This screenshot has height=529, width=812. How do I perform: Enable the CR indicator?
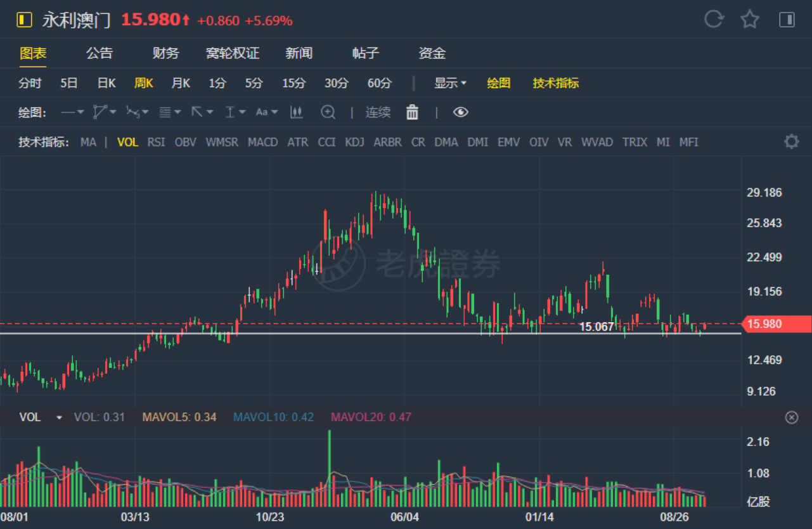418,142
